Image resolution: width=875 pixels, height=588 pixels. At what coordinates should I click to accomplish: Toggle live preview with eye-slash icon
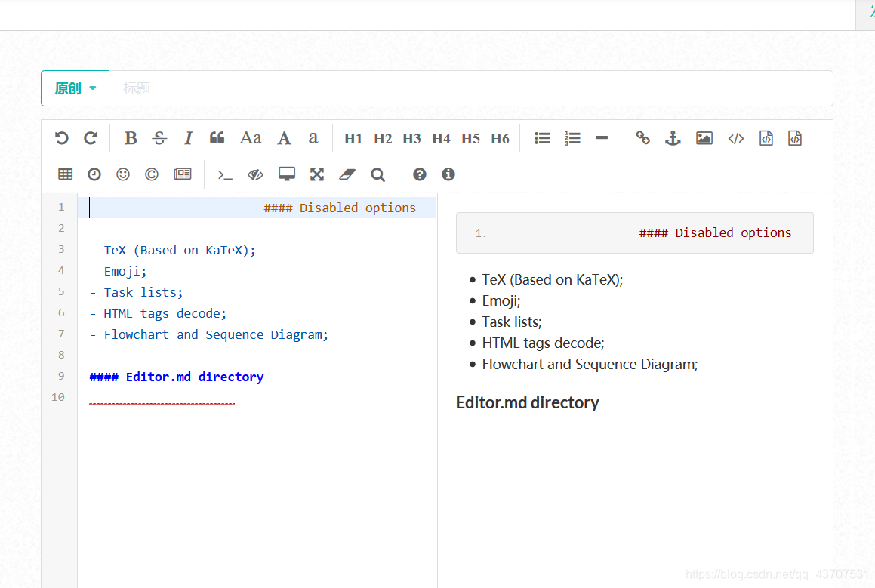pos(256,174)
